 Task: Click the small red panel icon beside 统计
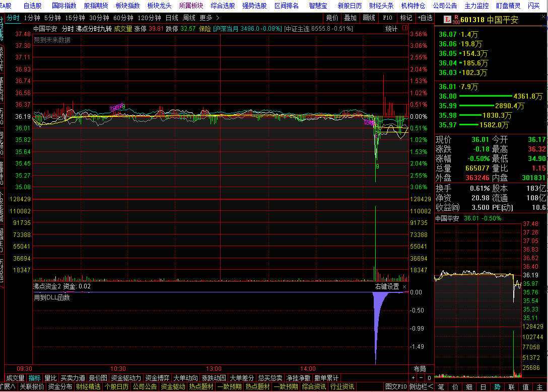[x=404, y=29]
